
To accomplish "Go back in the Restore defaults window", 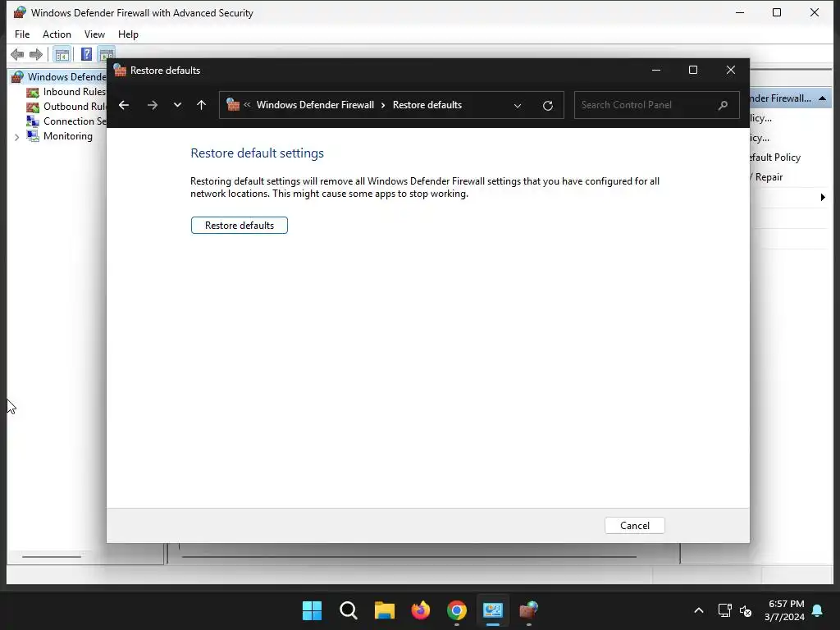I will [124, 105].
